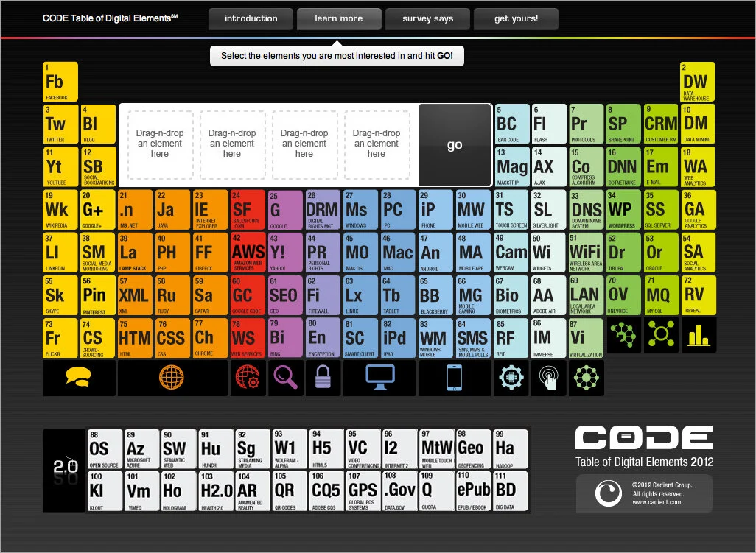Select the green molecule cluster category icon

point(624,335)
